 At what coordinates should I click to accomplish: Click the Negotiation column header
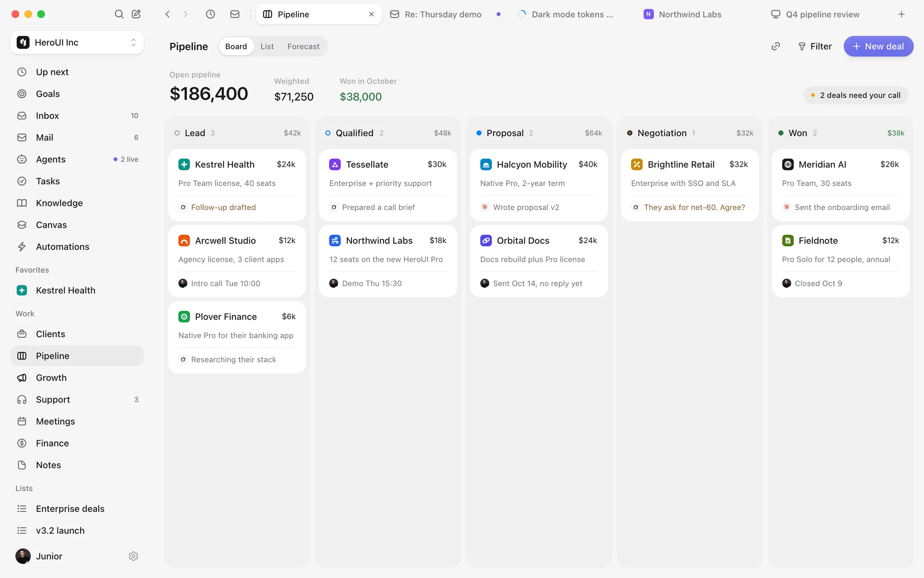pos(689,133)
